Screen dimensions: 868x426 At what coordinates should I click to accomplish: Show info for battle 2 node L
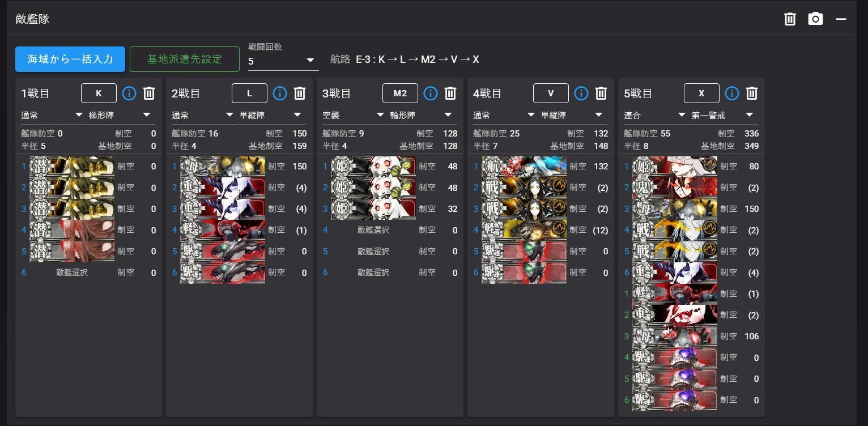click(x=280, y=93)
